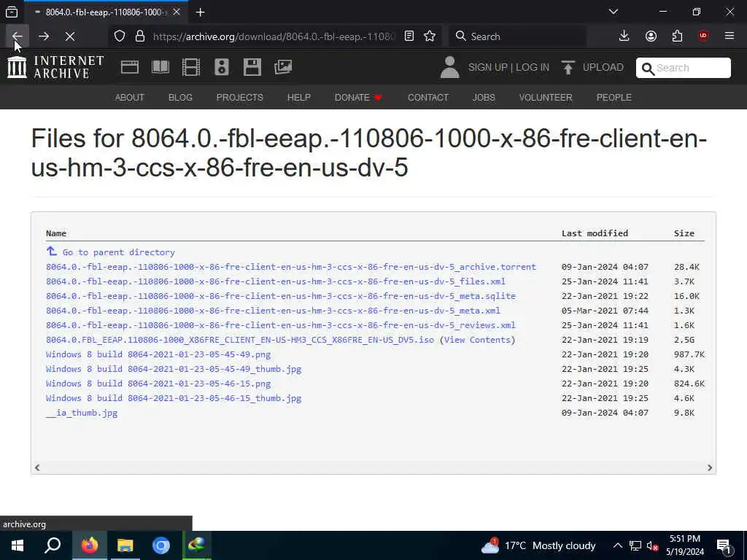This screenshot has width=747, height=560.
Task: Open the HELP menu item
Action: click(298, 97)
